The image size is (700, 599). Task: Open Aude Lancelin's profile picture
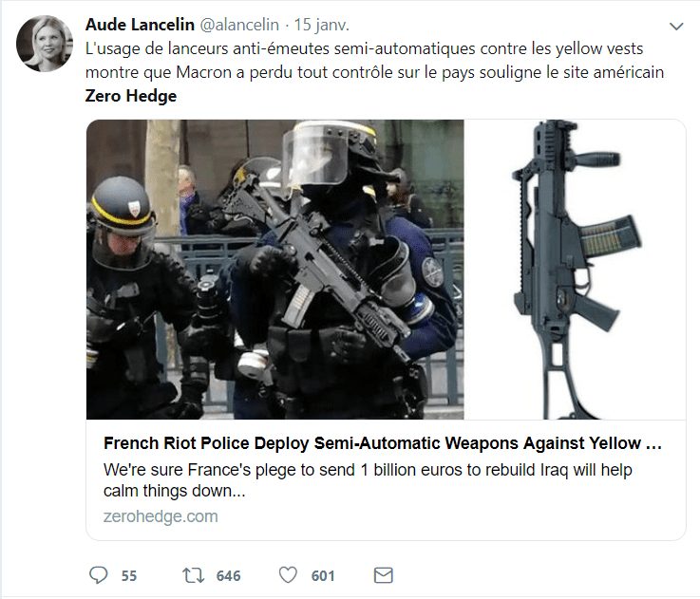pos(45,44)
